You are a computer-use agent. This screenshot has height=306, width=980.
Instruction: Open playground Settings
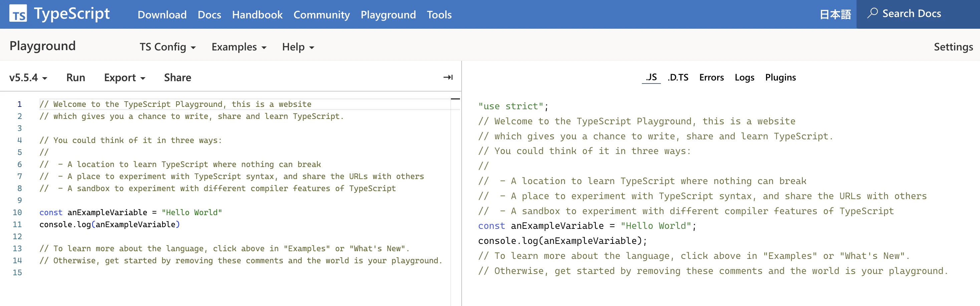coord(953,47)
